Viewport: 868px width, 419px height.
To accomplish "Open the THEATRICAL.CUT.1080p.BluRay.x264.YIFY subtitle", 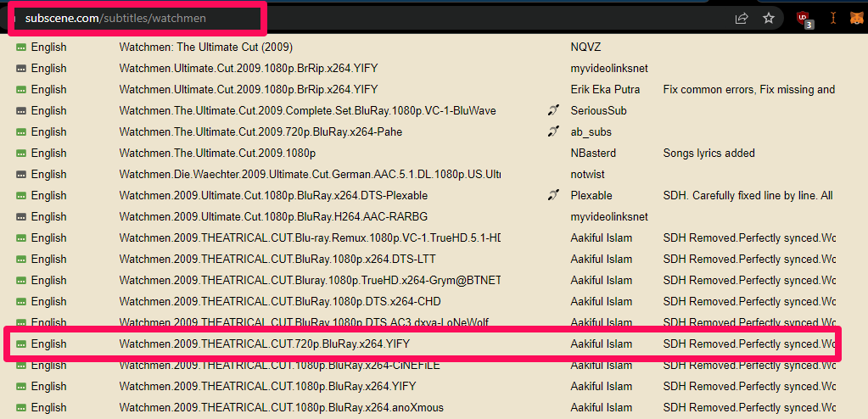I will coord(267,386).
